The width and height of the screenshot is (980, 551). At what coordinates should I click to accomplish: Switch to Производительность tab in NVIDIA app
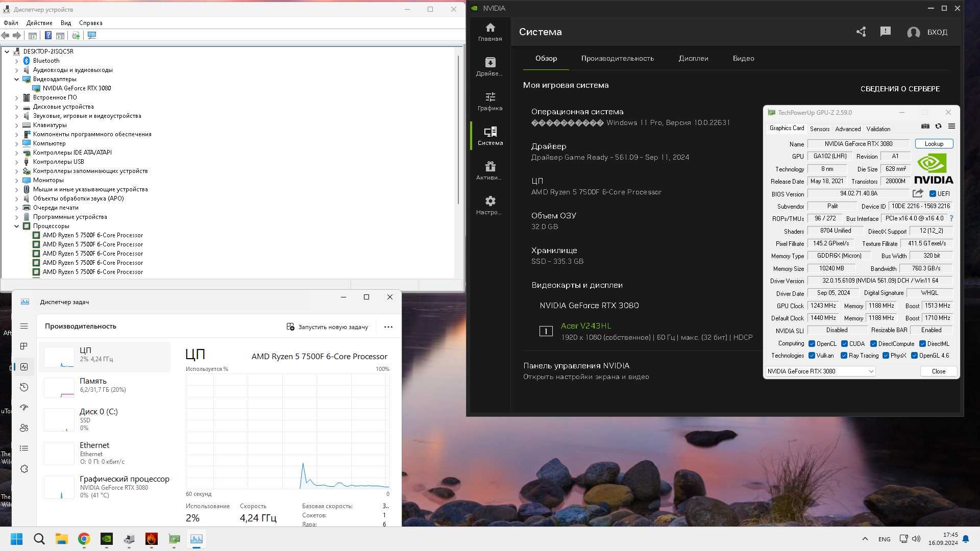click(617, 58)
